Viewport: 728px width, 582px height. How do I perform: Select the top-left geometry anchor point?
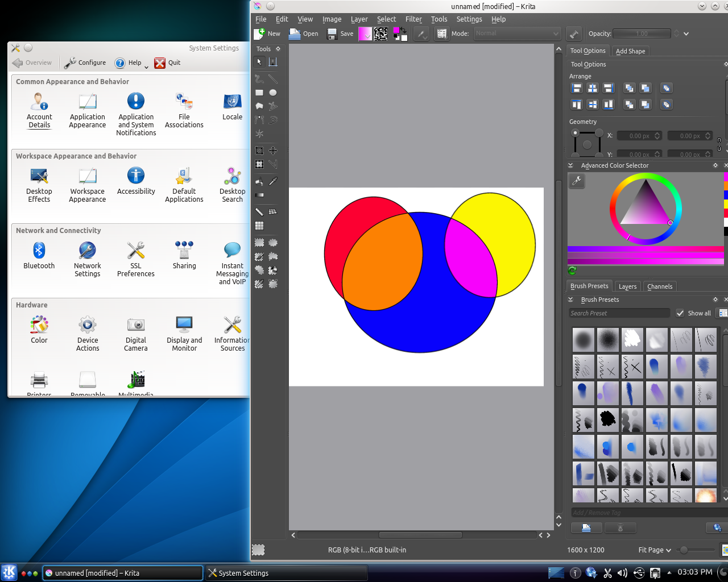575,133
